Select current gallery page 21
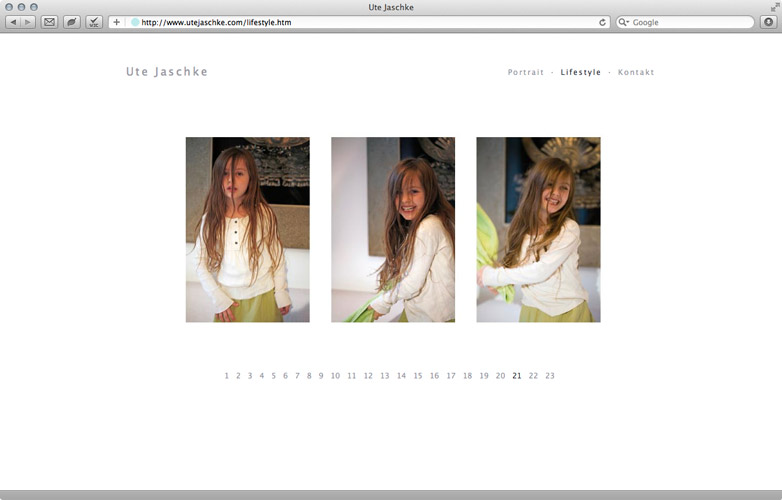Viewport: 782px width, 500px height. point(517,376)
